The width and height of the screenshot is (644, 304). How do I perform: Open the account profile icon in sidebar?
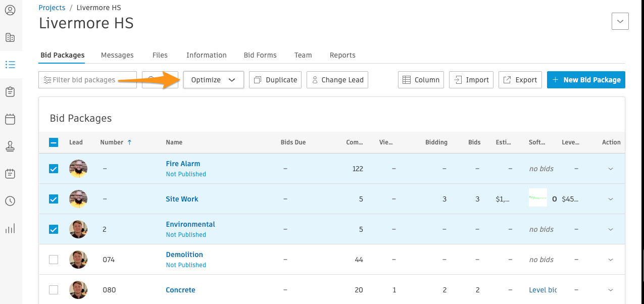click(10, 10)
